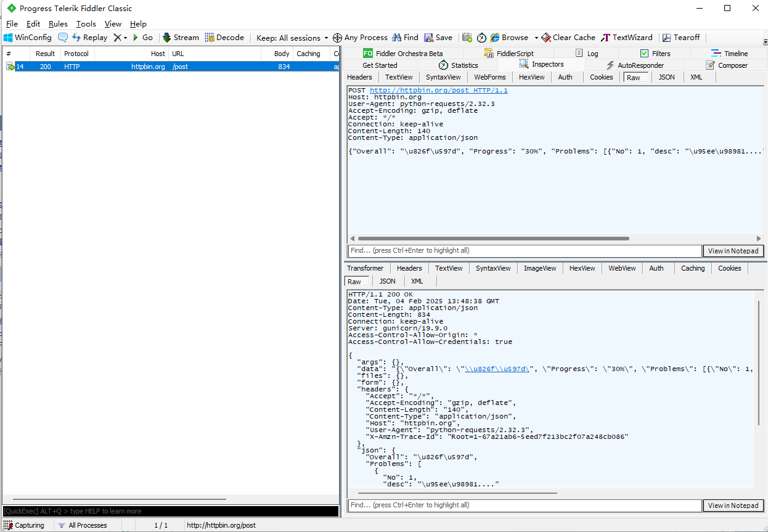Select the request SyntaxView tab
The image size is (768, 532).
(x=443, y=77)
